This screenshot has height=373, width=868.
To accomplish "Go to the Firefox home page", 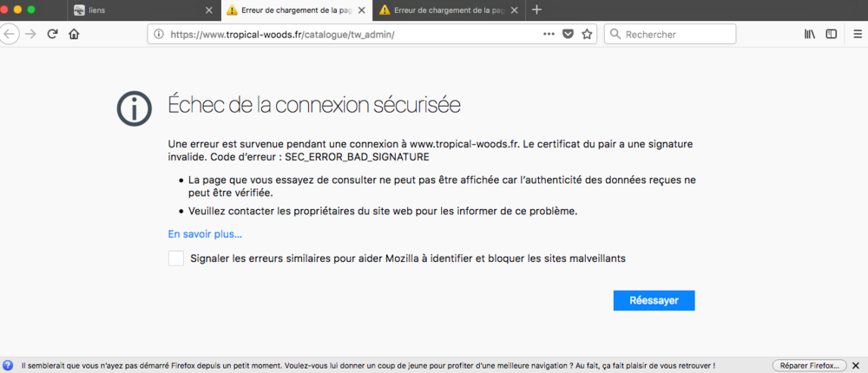I will coord(74,35).
